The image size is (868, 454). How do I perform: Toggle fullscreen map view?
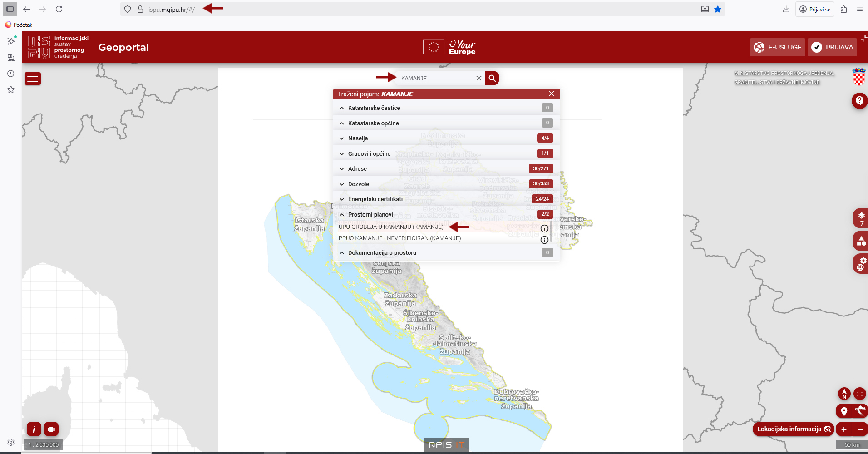pos(860,394)
